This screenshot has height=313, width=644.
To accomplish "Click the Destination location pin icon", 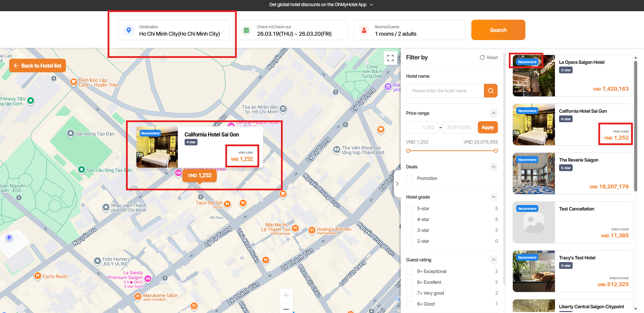I will 128,30.
